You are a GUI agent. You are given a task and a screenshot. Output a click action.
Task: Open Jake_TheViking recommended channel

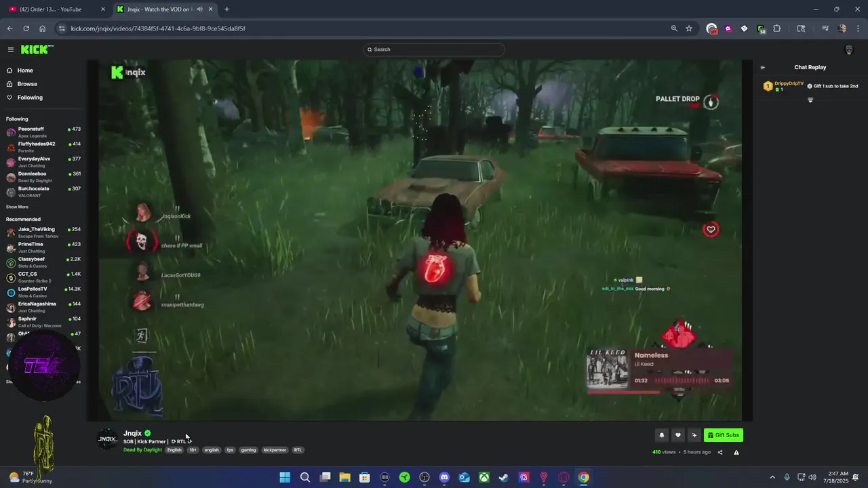pos(43,232)
